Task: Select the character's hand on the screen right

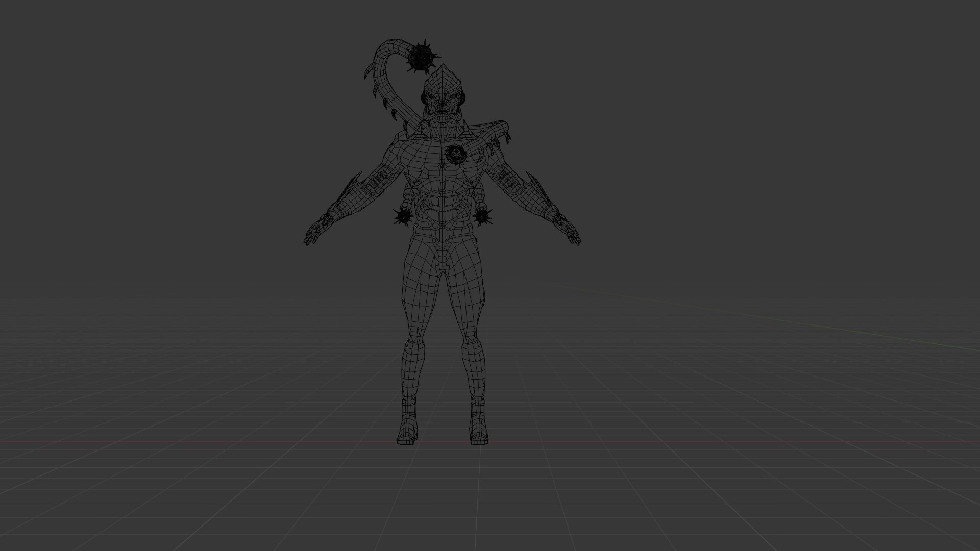Action: 567,230
